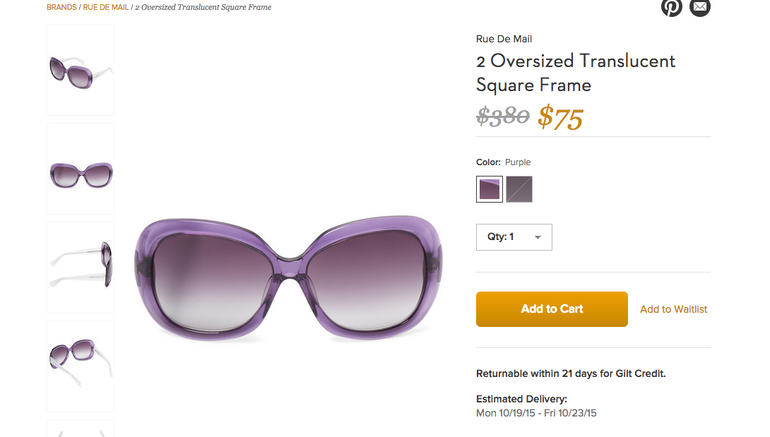Choose the gray color swatch
Screen dimensions: 770x437
coord(519,188)
